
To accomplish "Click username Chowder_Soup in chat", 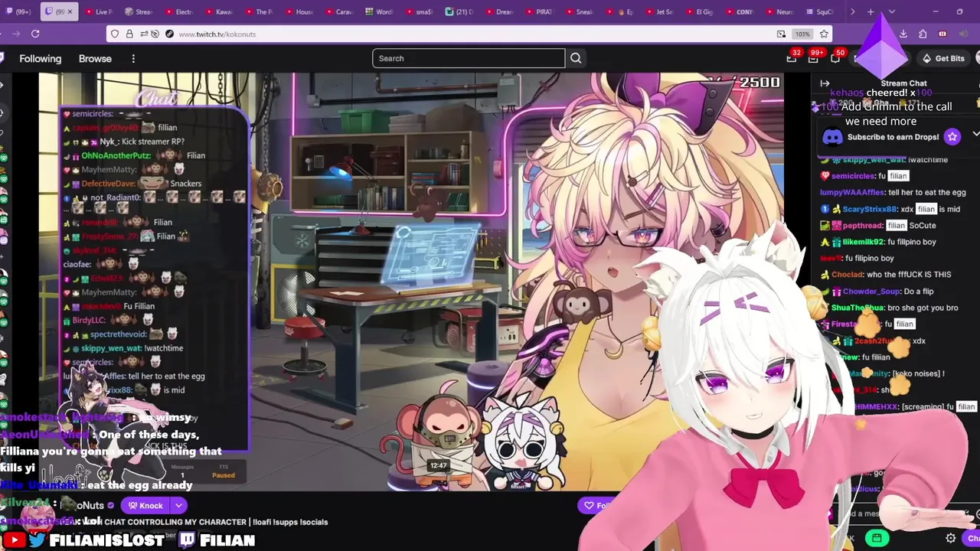I will 871,292.
